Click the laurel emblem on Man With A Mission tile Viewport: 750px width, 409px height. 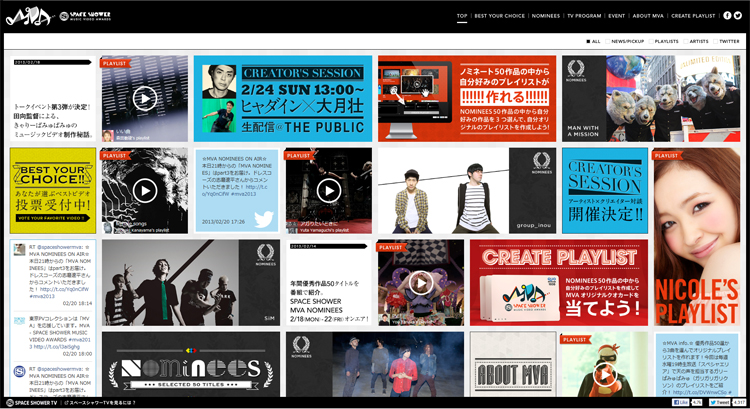point(576,70)
